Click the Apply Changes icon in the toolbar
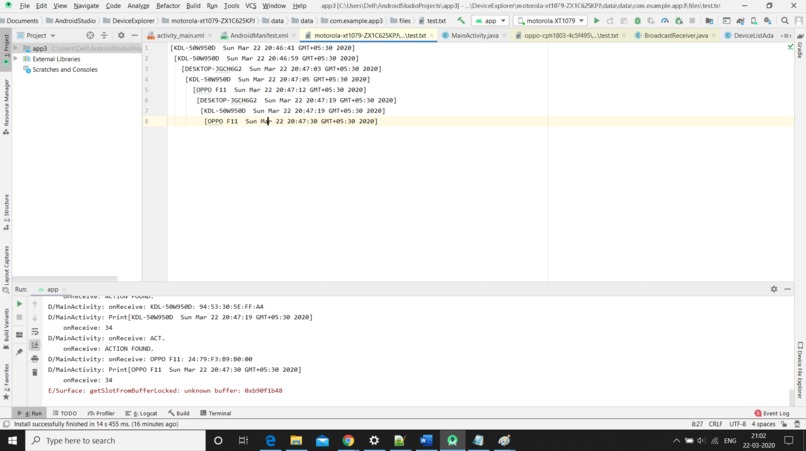 [610, 21]
